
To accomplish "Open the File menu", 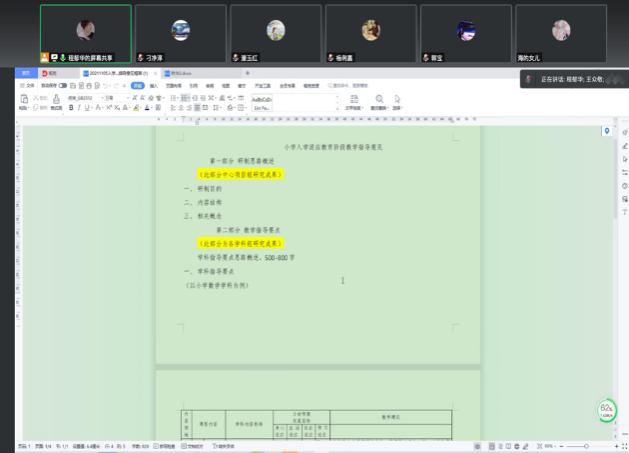I will pos(27,85).
